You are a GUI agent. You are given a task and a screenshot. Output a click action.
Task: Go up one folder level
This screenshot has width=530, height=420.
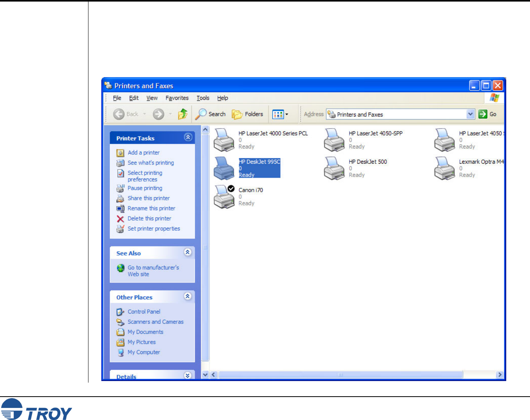tap(183, 114)
